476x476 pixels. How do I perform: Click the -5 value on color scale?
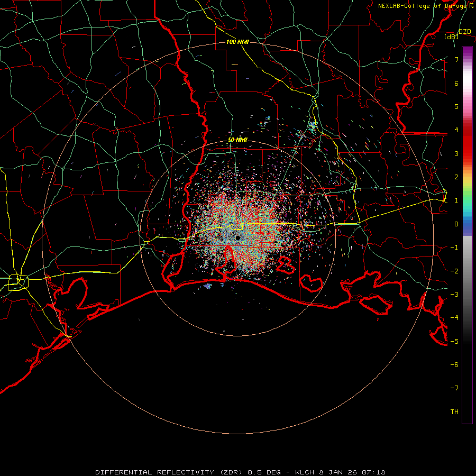[454, 342]
